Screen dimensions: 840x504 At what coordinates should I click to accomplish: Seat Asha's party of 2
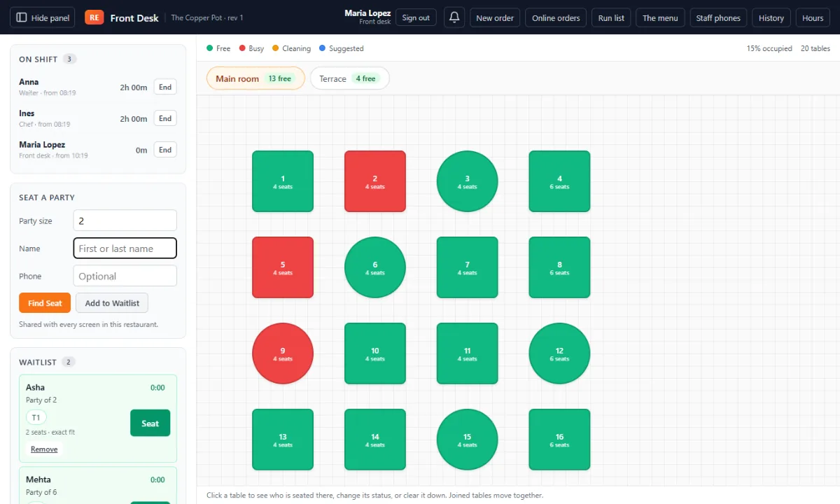pos(150,423)
